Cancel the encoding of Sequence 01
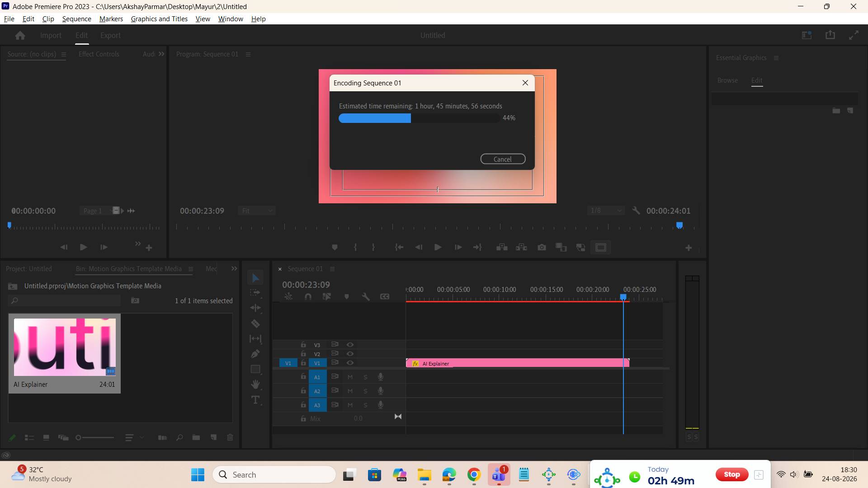Screen dimensions: 868x488 [x=503, y=159]
